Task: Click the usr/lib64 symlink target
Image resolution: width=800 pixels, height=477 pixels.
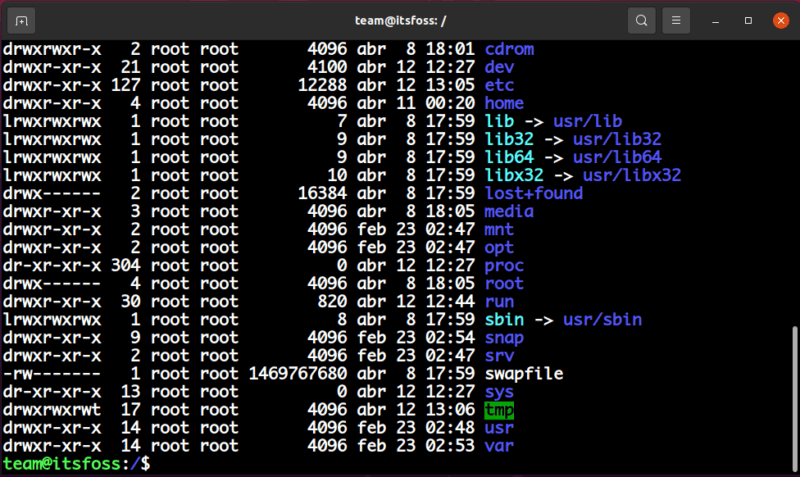Action: pyautogui.click(x=617, y=157)
